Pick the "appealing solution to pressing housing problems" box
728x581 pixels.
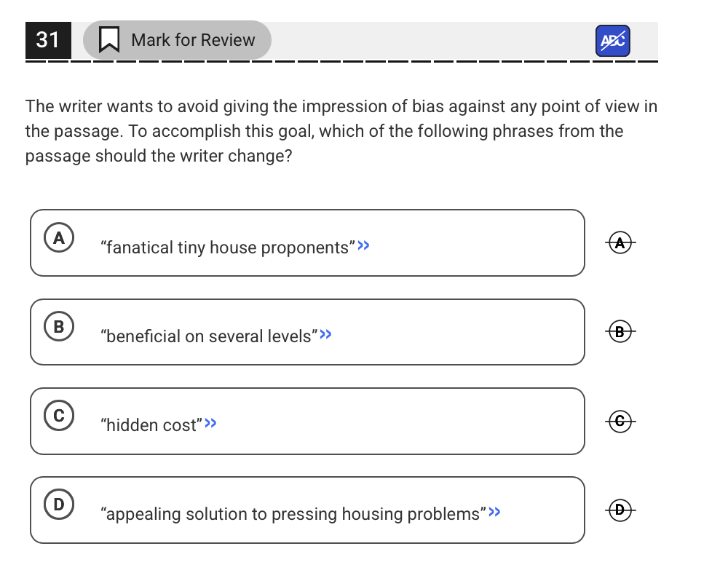click(307, 510)
